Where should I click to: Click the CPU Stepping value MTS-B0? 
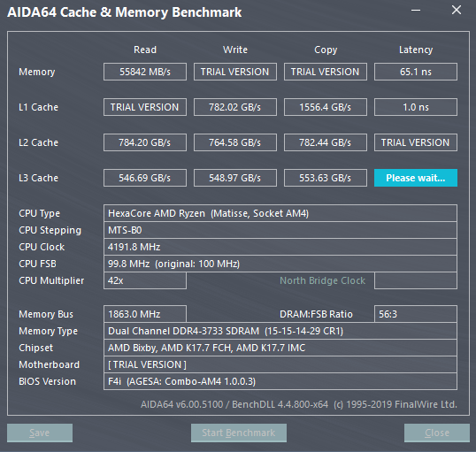pos(280,230)
